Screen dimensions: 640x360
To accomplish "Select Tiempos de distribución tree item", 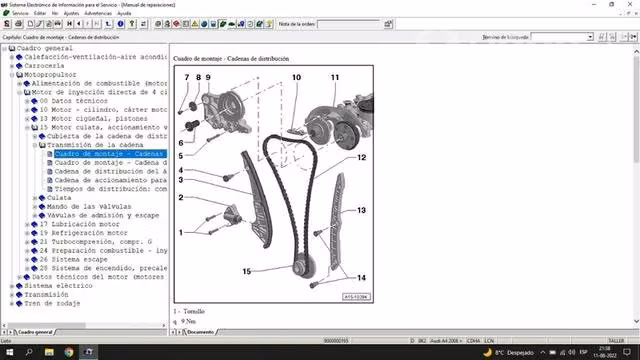I will [x=111, y=189].
